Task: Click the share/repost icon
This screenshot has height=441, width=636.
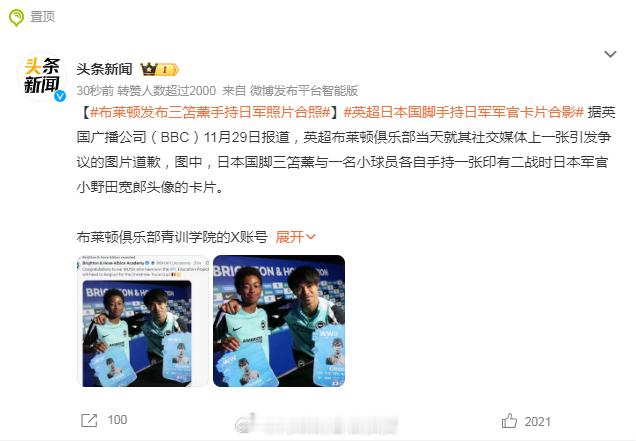Action: 89,420
